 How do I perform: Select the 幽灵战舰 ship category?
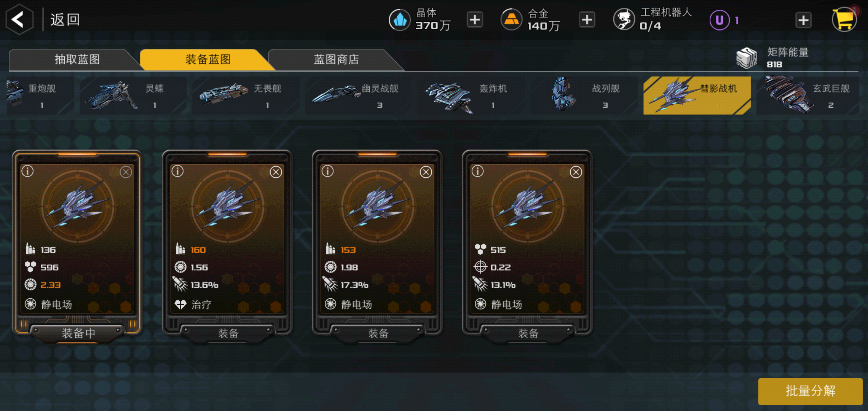(358, 96)
